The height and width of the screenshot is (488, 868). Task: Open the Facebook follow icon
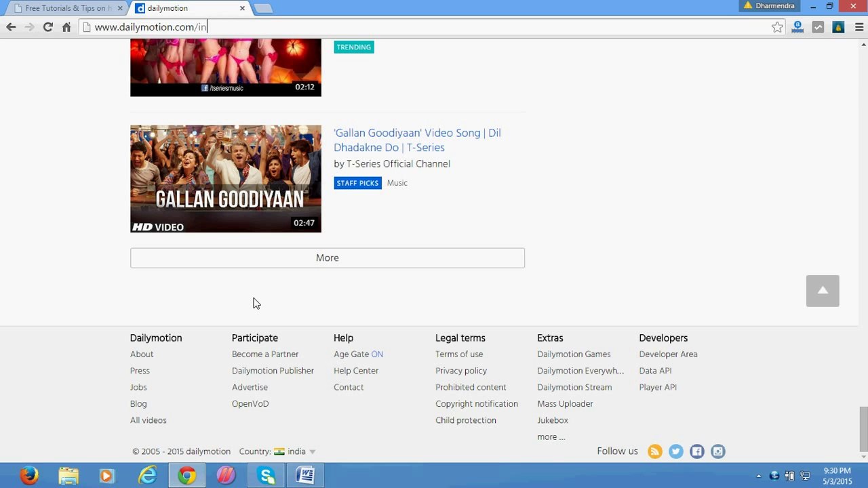click(697, 451)
